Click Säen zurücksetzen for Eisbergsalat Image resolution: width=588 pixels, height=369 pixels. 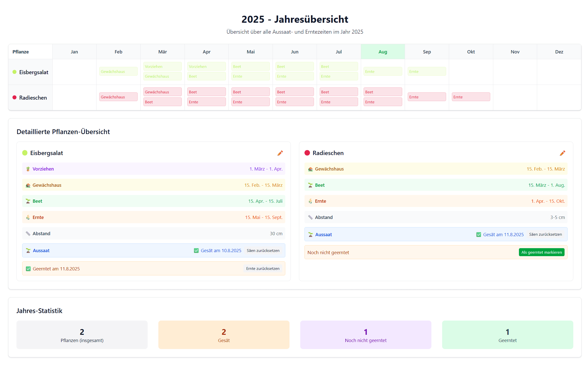[263, 250]
